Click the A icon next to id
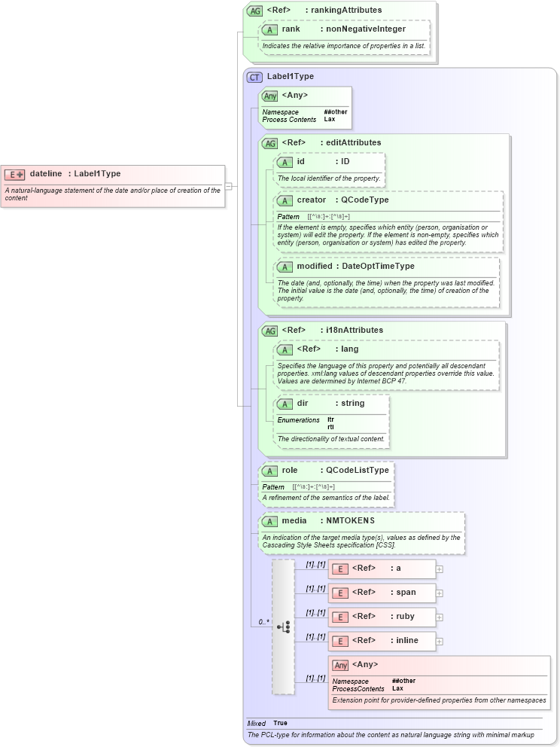 click(x=285, y=163)
